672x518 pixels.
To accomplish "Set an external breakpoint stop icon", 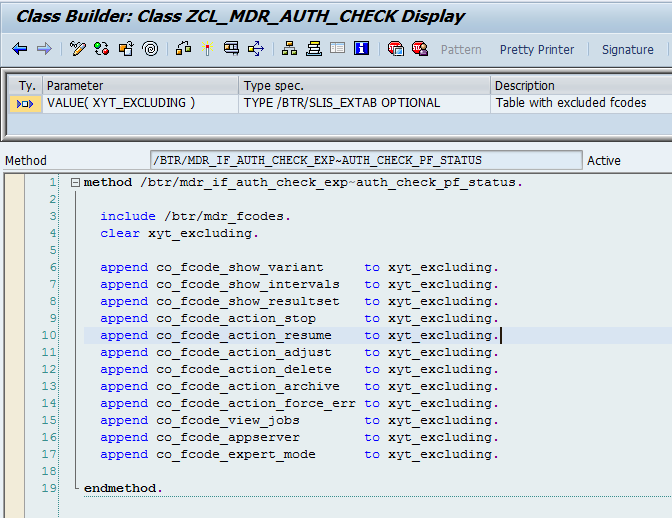I will [x=420, y=49].
